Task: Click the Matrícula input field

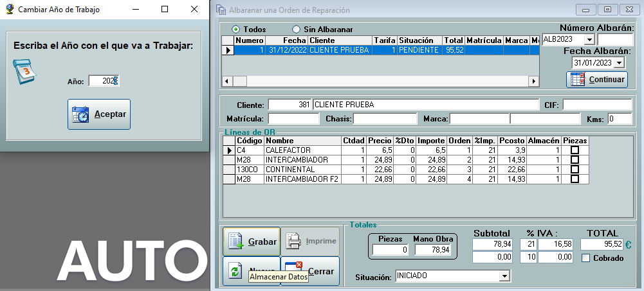Action: coord(293,119)
